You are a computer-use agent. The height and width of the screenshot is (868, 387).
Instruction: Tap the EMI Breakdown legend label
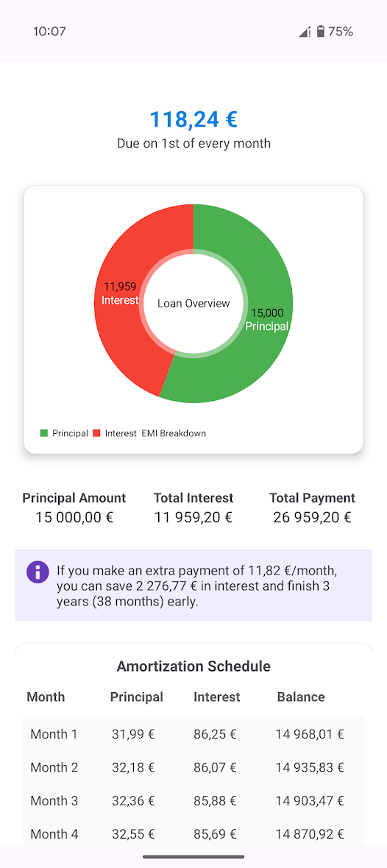coord(174,433)
